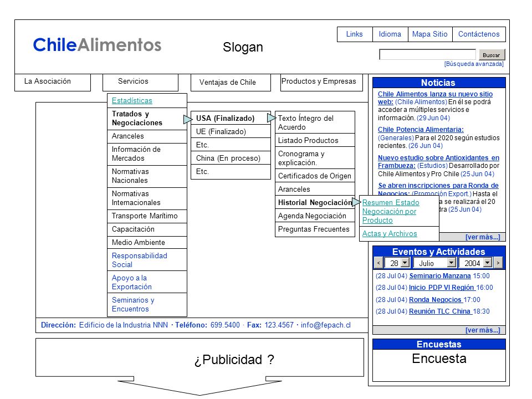Screen dimensions: 532x399
Task: Select Ventajas de Chile tab
Action: point(231,83)
